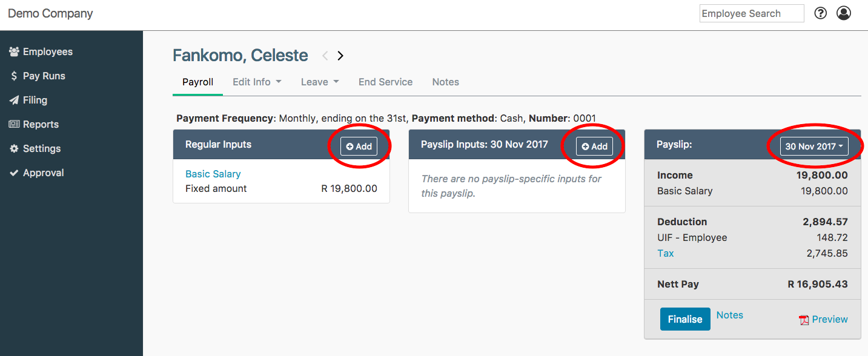
Task: Go to previous employee arrow
Action: (325, 56)
